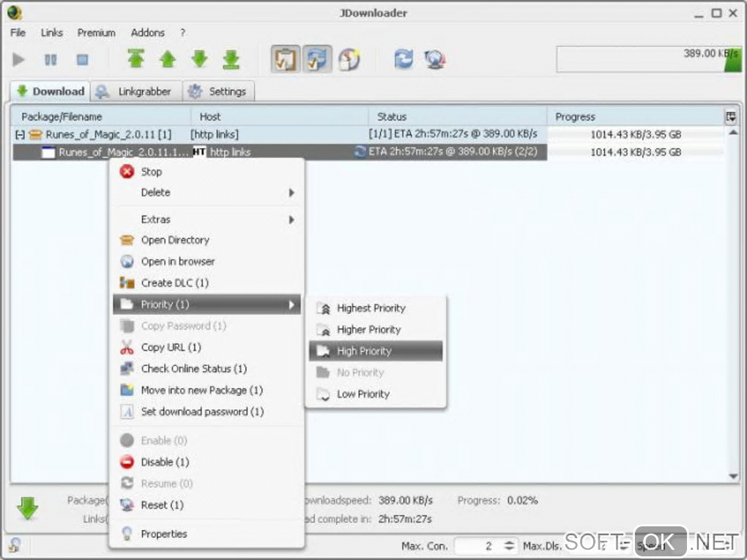This screenshot has height=560, width=747.
Task: Set Higher Priority
Action: pos(376,329)
